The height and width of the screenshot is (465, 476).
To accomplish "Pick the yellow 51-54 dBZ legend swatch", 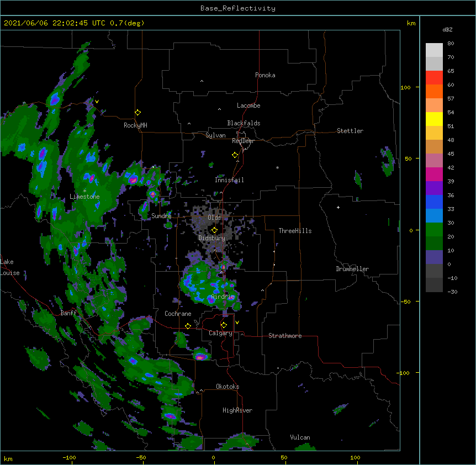I will click(x=434, y=119).
